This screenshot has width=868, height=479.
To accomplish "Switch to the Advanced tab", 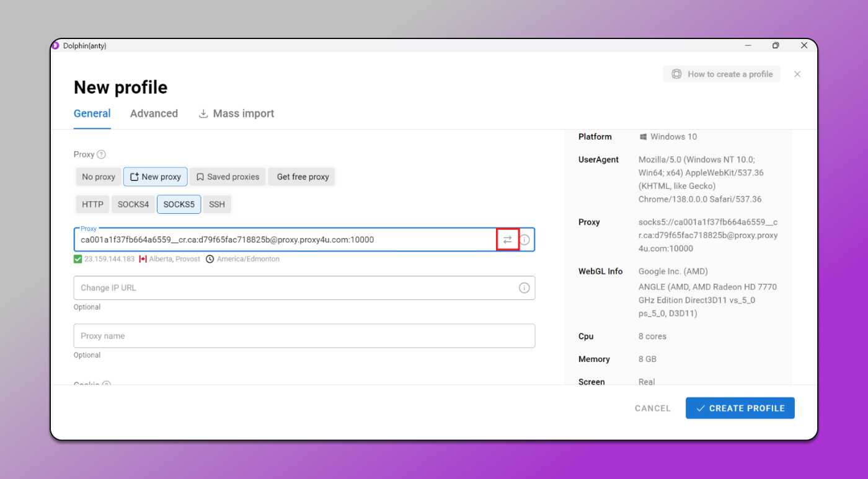I will [154, 113].
